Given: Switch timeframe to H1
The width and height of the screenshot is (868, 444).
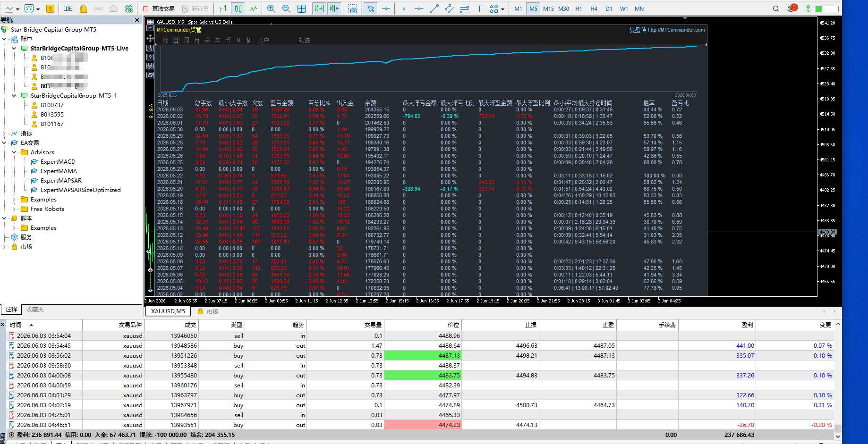Looking at the screenshot, I should (579, 8).
